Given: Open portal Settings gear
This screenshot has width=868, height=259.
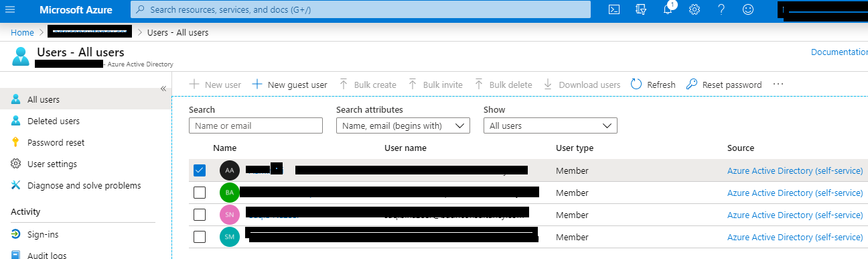Looking at the screenshot, I should (695, 9).
